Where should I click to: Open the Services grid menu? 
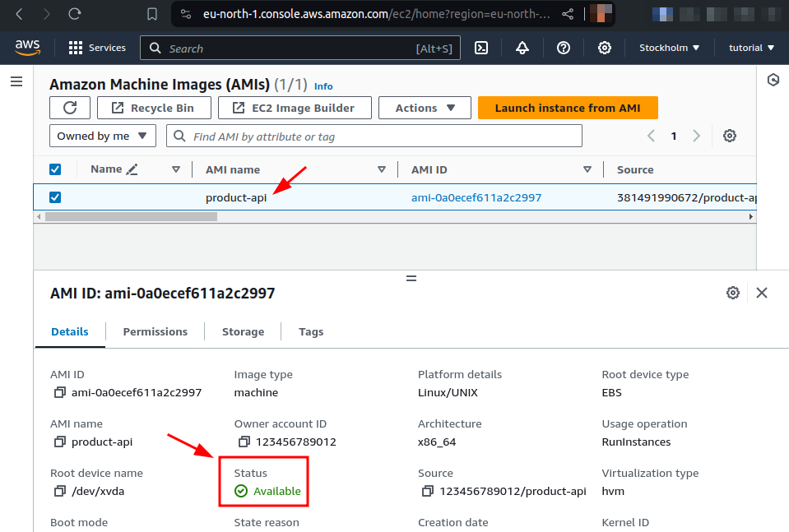point(96,48)
